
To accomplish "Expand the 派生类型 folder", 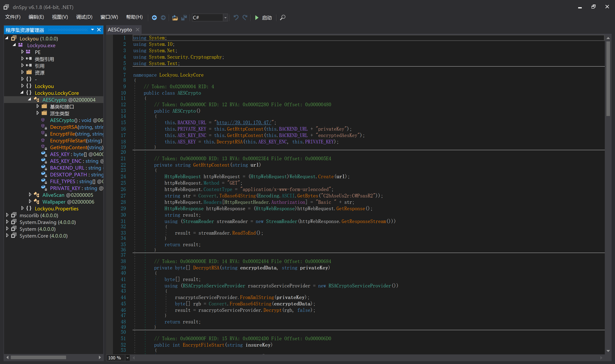I will tap(38, 113).
